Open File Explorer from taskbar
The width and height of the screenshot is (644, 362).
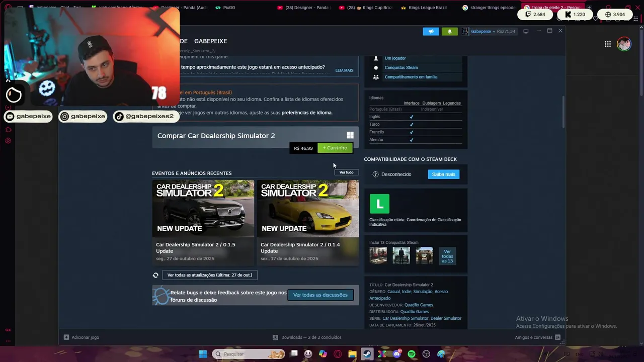coord(352,354)
